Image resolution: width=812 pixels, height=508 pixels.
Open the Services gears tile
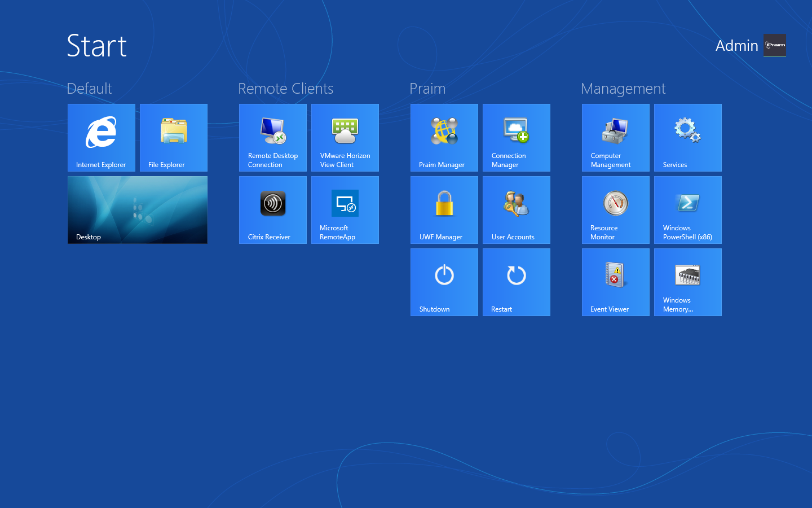(688, 138)
